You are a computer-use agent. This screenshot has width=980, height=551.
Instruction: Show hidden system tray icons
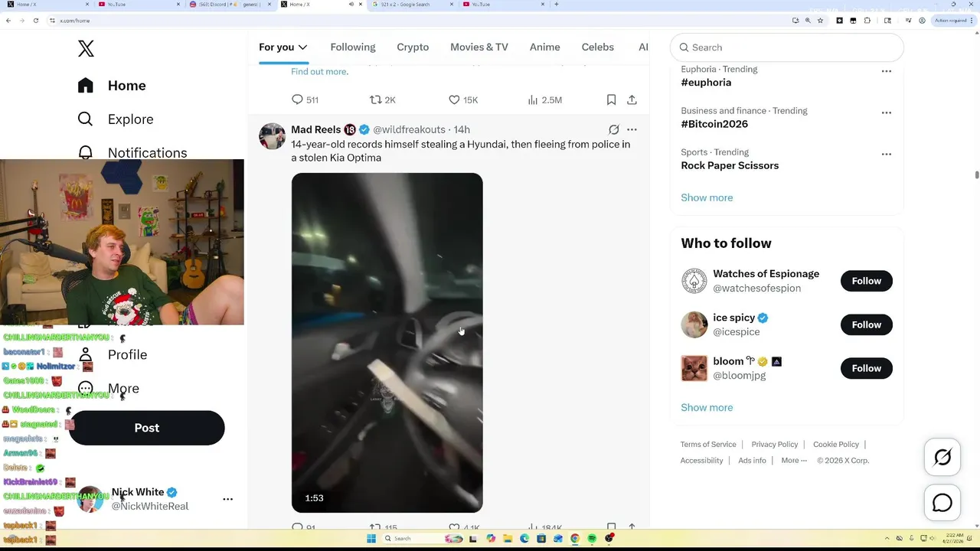click(887, 539)
